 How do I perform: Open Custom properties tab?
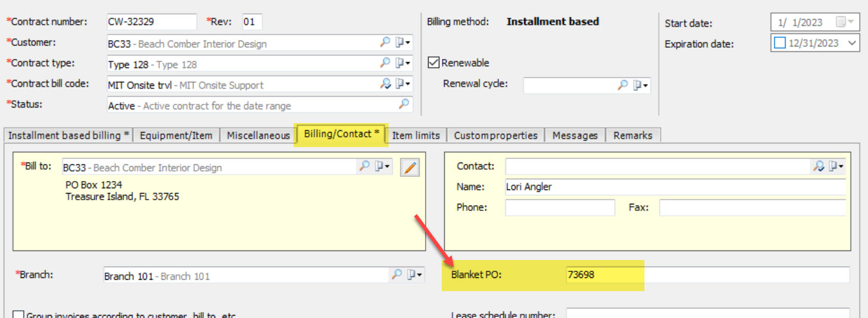click(x=496, y=135)
